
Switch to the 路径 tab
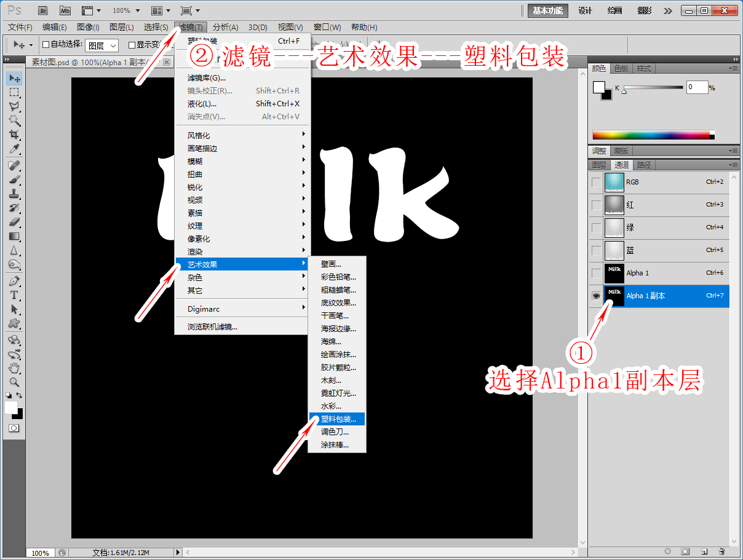coord(644,165)
